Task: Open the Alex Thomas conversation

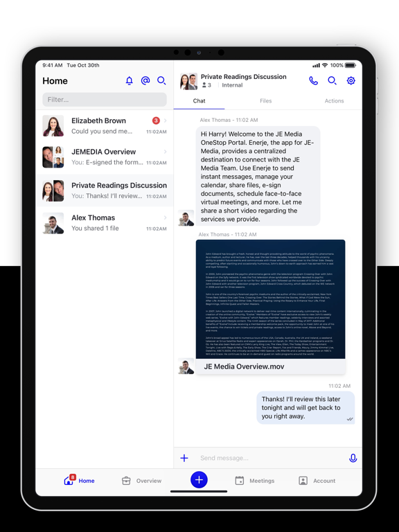Action: [x=105, y=223]
